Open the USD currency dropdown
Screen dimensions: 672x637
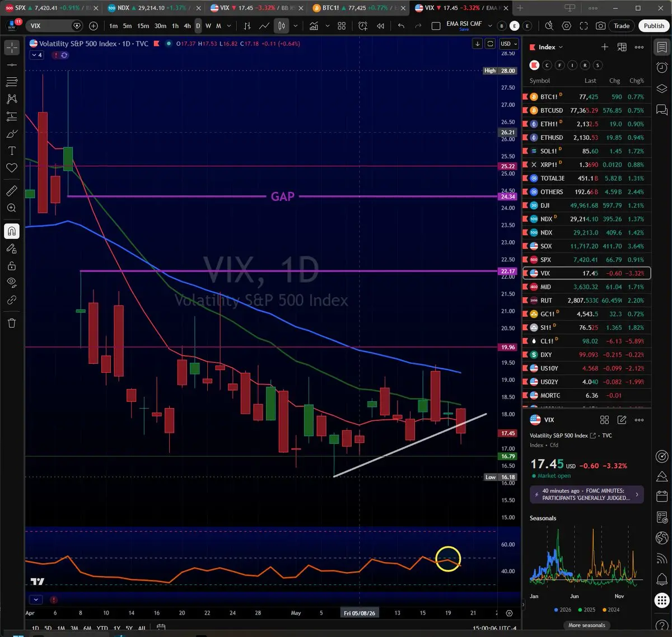coord(508,44)
